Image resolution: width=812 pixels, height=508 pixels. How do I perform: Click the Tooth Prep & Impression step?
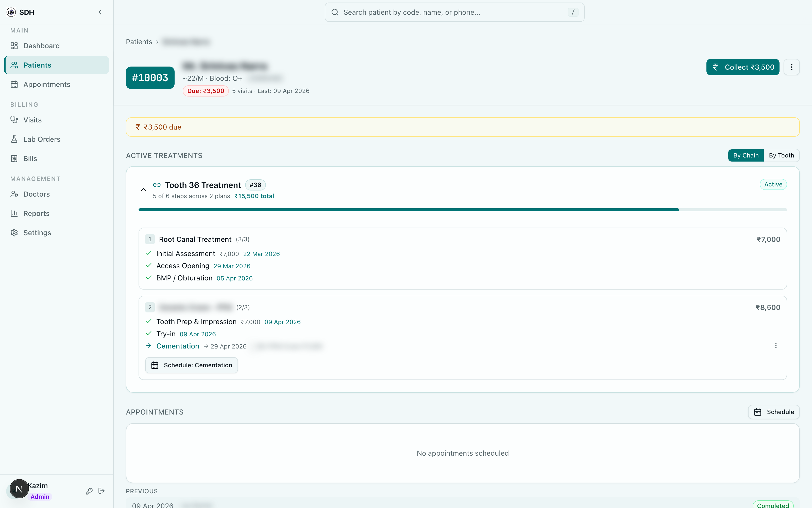click(x=196, y=322)
